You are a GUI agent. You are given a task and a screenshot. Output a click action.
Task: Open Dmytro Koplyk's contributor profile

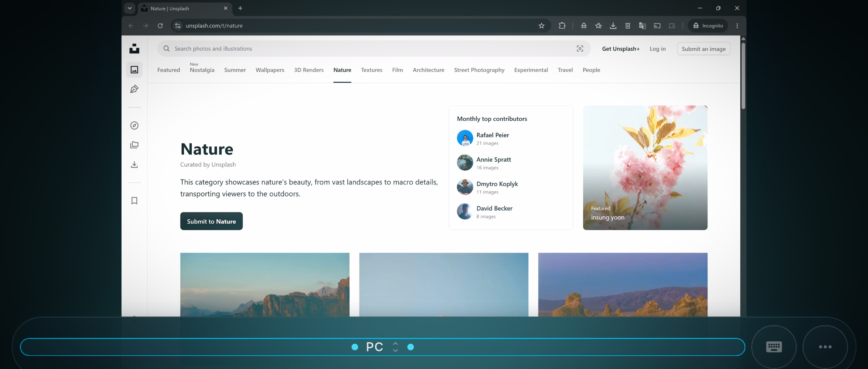[497, 184]
